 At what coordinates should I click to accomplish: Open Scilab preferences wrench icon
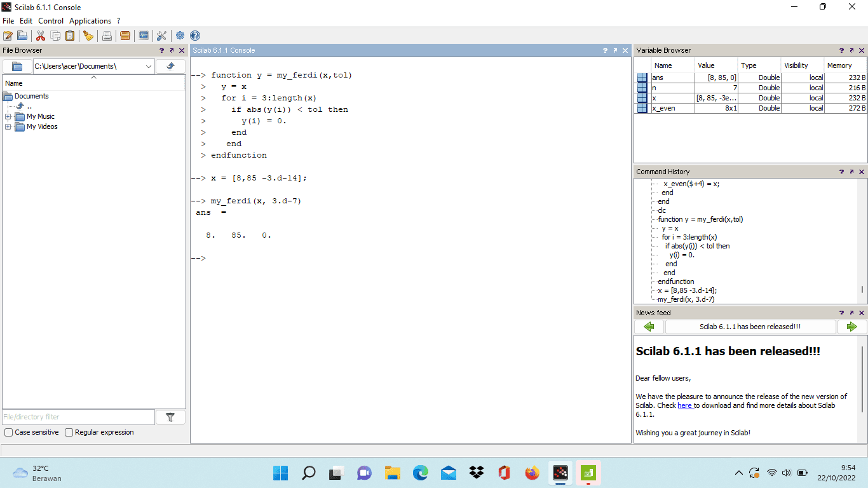(x=161, y=36)
